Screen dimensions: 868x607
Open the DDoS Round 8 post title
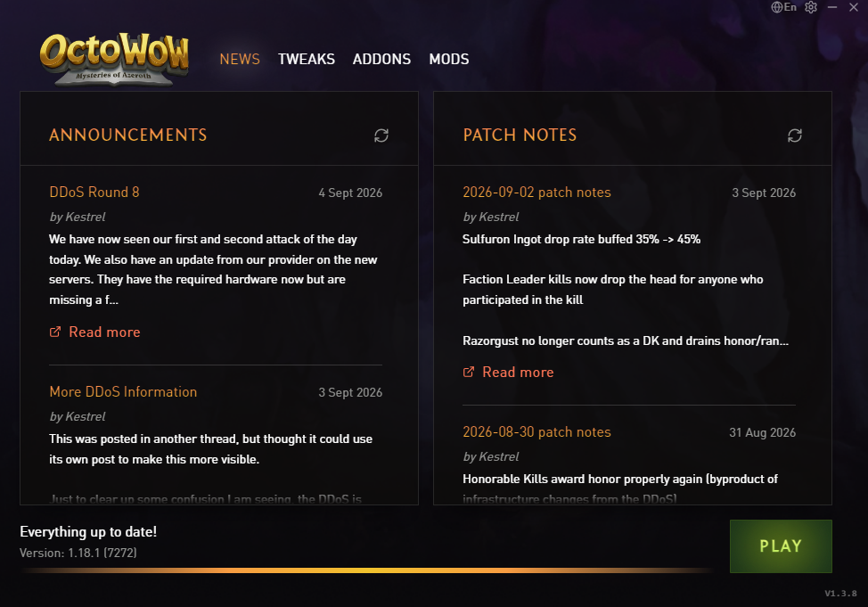(x=94, y=193)
